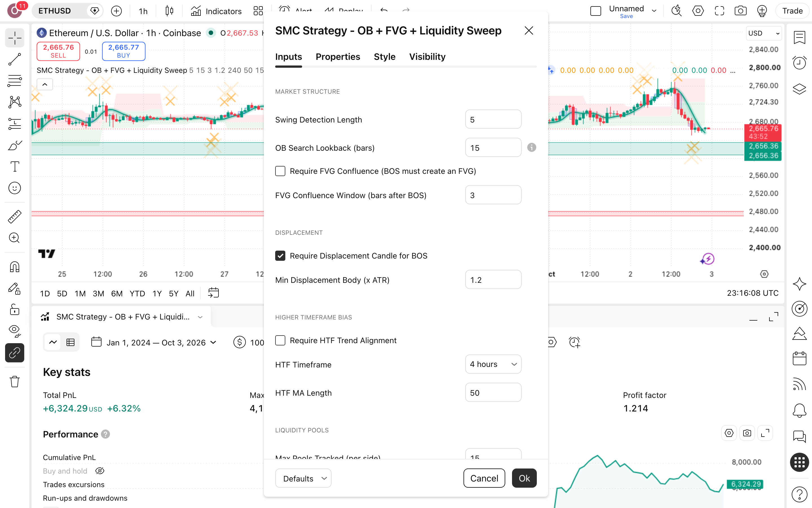Enable Require HTF Trend Alignment
The image size is (812, 508).
280,340
